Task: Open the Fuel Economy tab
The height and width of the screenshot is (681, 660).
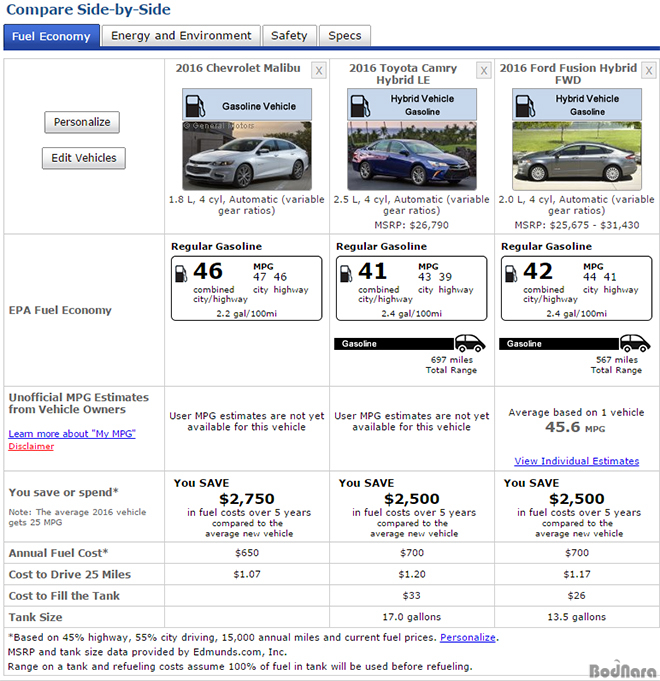Action: 51,36
